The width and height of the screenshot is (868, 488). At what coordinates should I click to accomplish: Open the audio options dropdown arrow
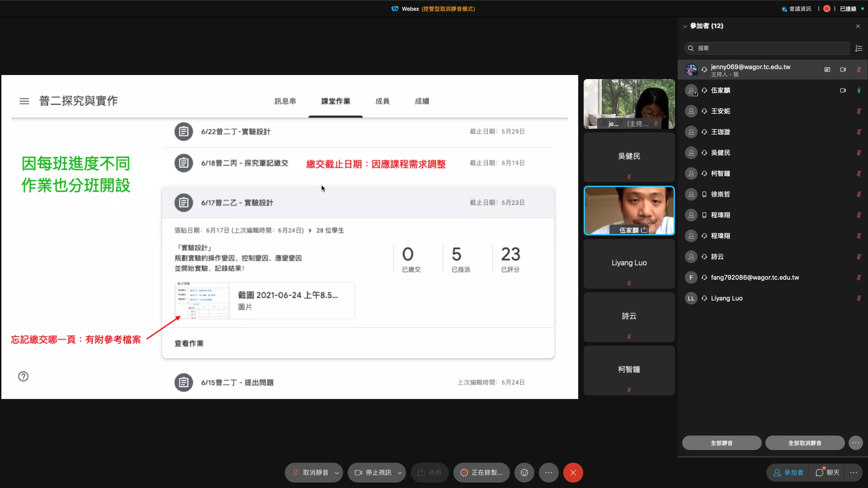[337, 473]
